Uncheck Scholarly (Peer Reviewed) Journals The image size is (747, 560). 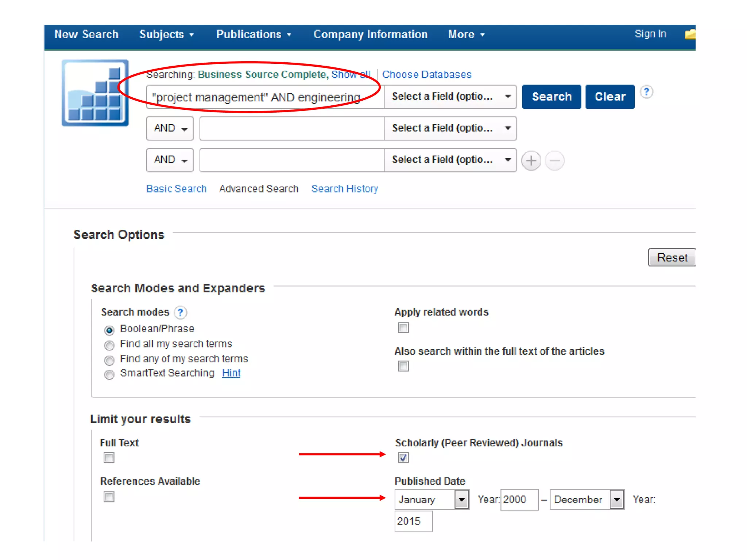tap(403, 458)
